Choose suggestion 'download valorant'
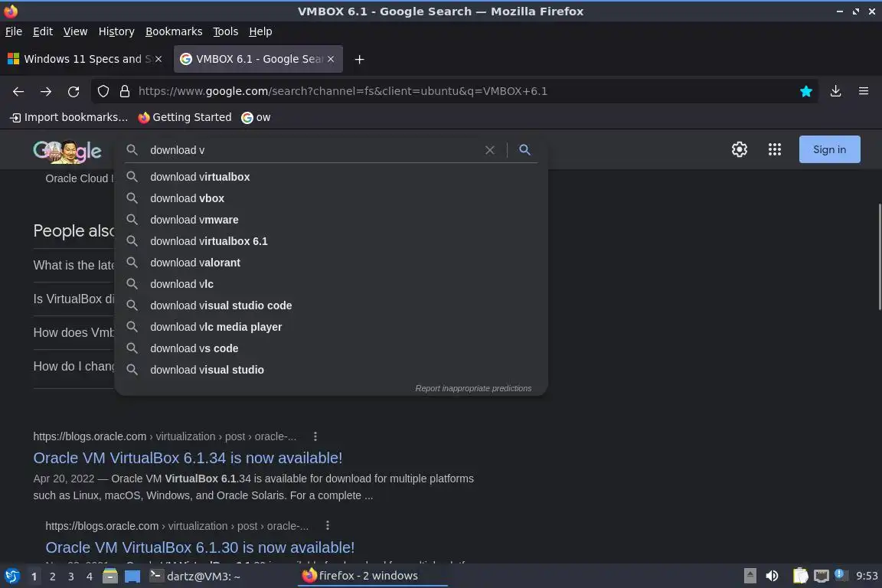 331,263
